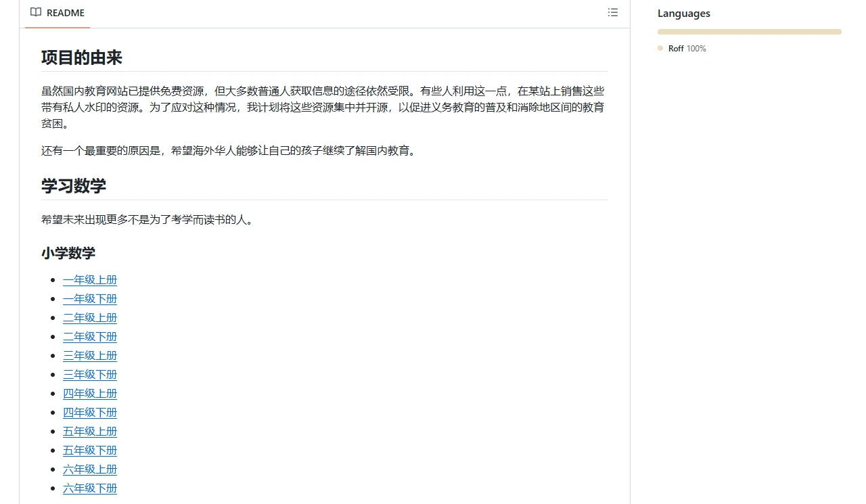
Task: Click the Roff 100% language entry
Action: 682,49
